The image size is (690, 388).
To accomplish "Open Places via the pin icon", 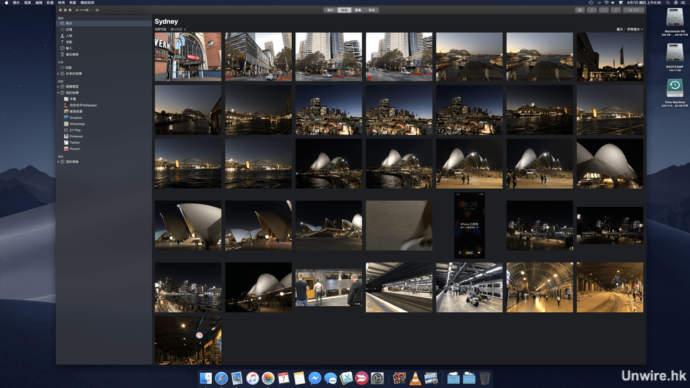I will [62, 42].
